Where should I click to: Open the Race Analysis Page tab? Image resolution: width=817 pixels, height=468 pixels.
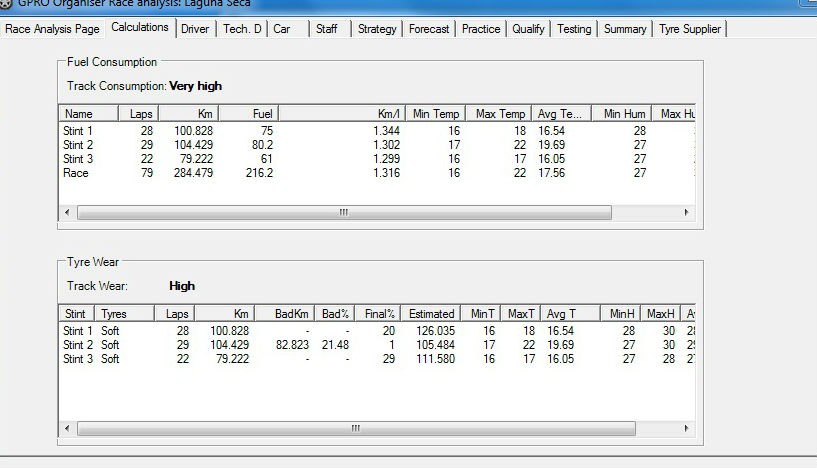(52, 29)
